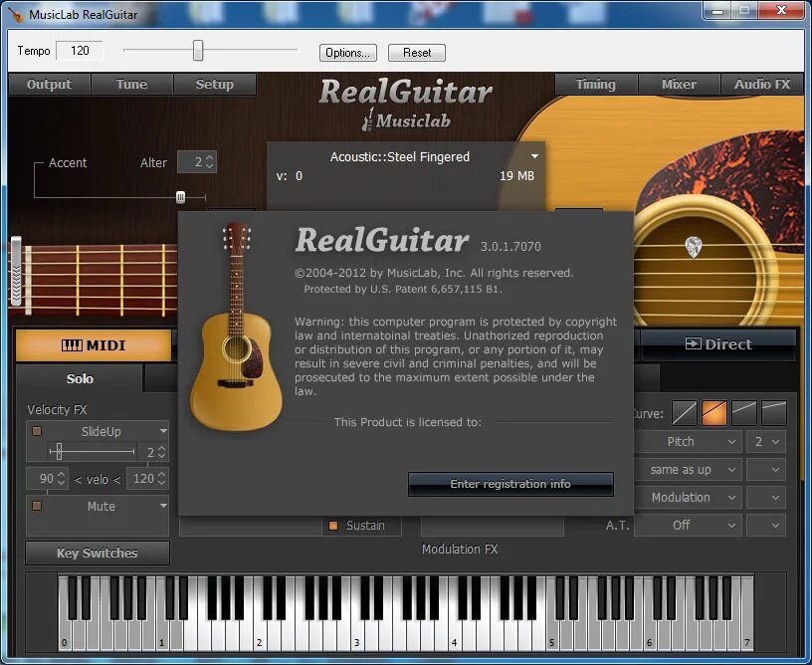Open the Timing panel
The width and height of the screenshot is (812, 665).
coord(595,84)
